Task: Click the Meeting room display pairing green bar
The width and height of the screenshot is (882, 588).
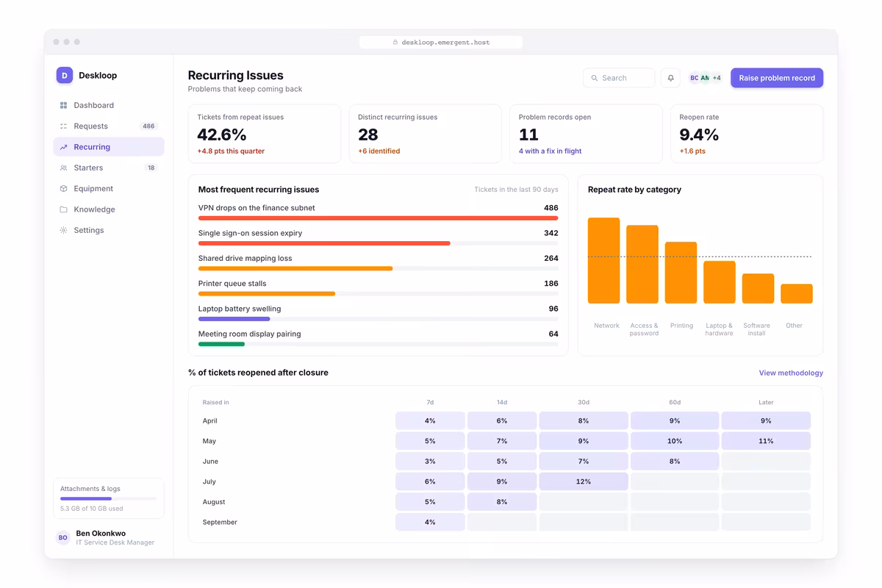Action: (x=221, y=344)
